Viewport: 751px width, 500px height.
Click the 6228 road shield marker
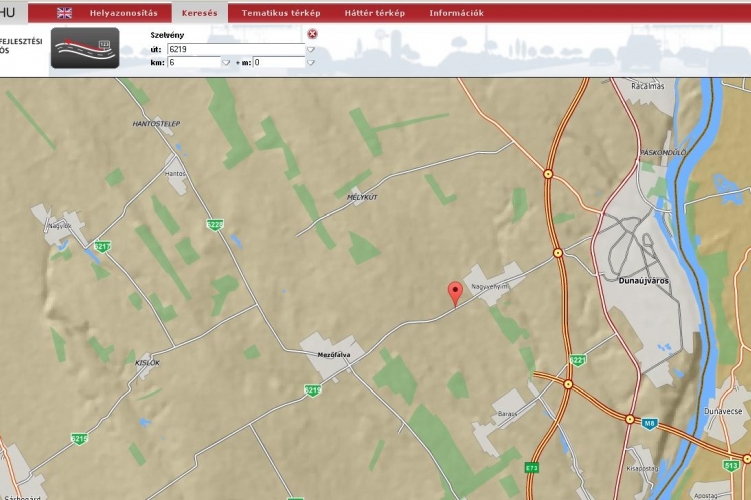coord(215,225)
